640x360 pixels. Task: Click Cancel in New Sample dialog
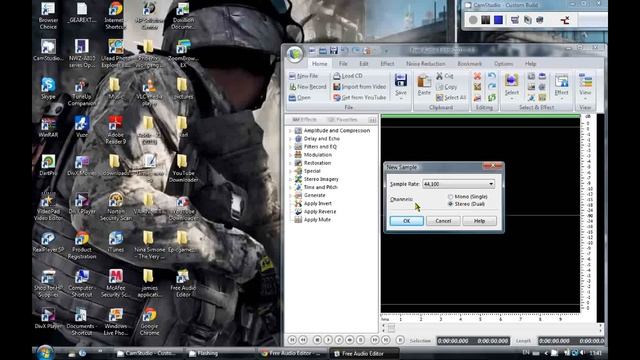pyautogui.click(x=443, y=221)
